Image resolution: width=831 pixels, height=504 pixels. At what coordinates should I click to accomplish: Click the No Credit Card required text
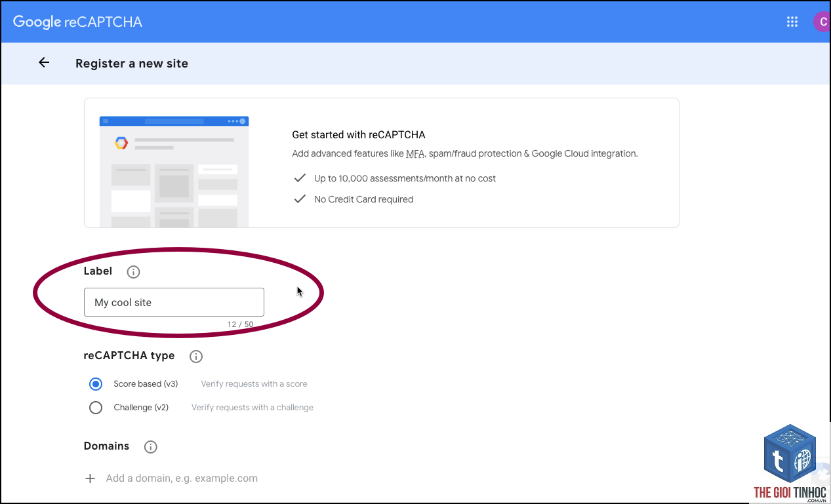click(363, 199)
